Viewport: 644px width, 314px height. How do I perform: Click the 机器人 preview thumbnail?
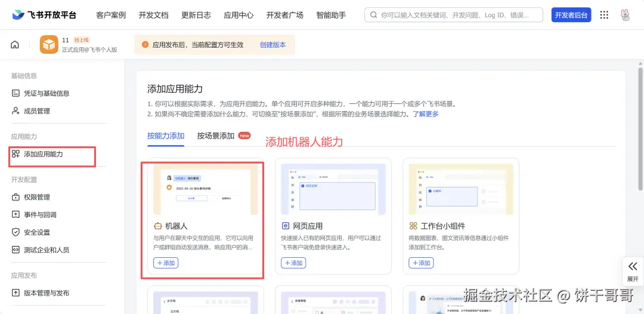click(x=205, y=189)
